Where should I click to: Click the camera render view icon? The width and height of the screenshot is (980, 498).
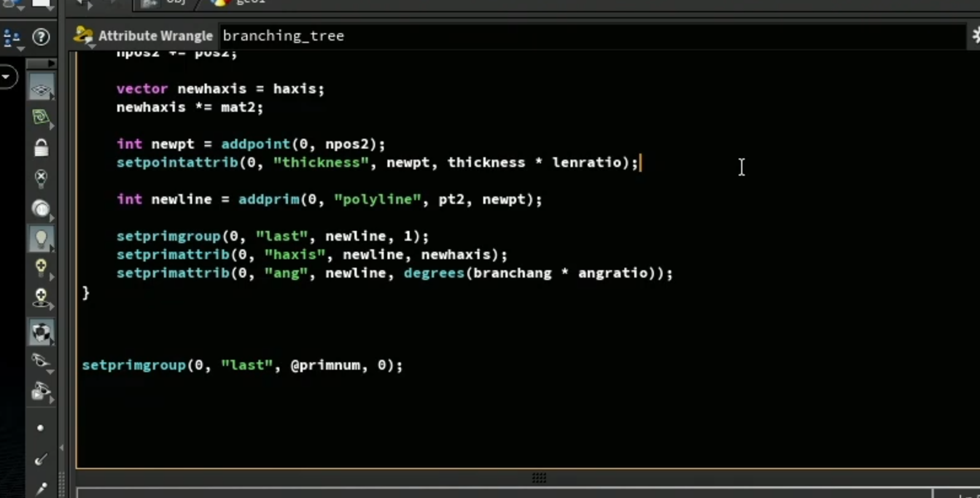[x=41, y=391]
